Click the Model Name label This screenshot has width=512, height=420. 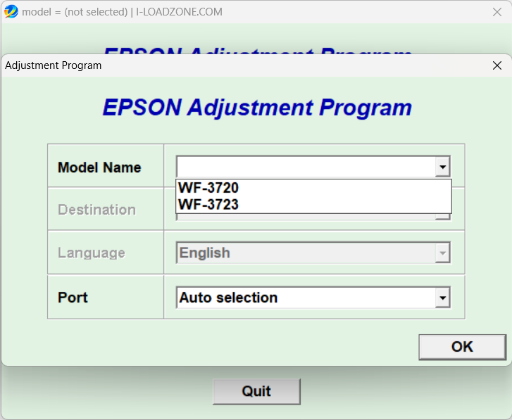coord(99,167)
